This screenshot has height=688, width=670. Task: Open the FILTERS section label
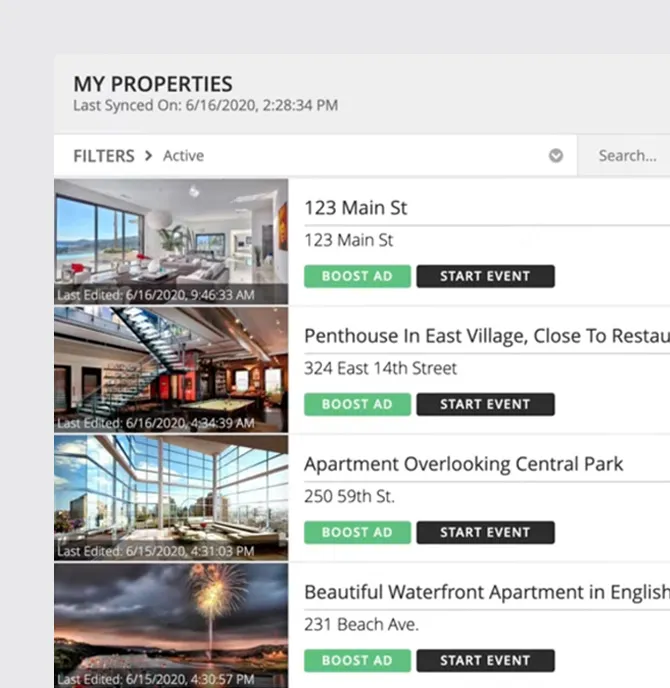104,156
